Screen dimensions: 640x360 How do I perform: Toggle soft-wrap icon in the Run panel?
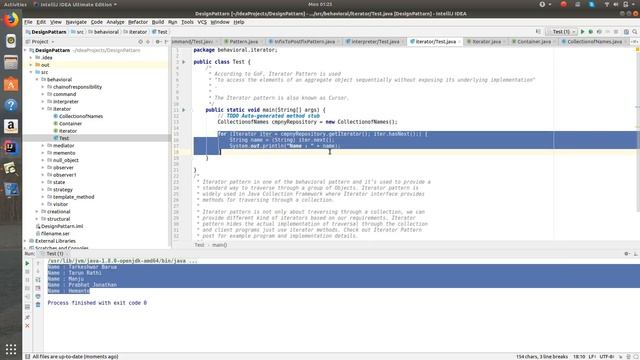38,280
